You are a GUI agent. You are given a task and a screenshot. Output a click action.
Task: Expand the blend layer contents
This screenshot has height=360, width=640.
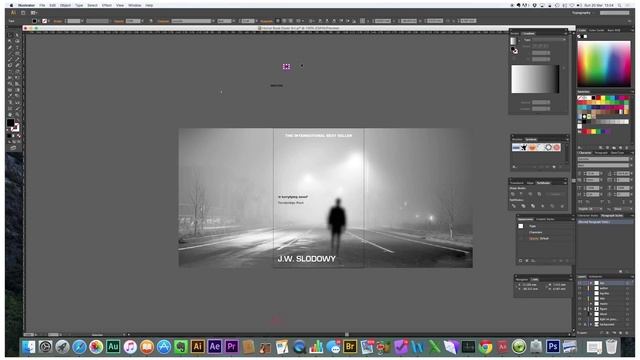click(591, 314)
